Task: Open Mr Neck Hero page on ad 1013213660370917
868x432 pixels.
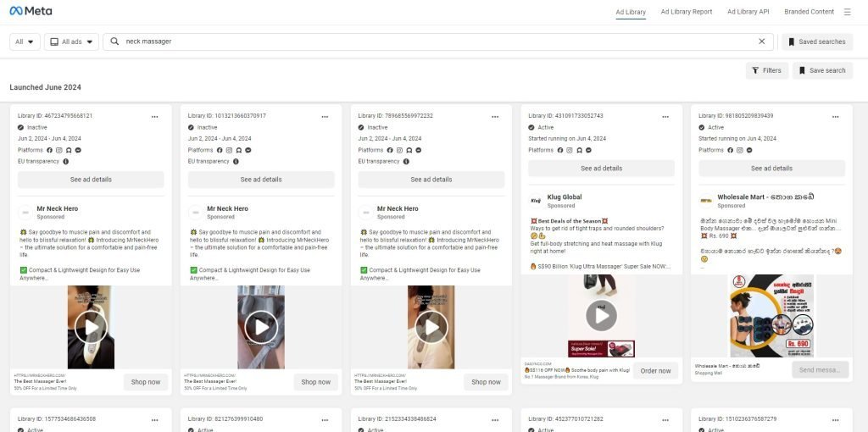Action: (x=227, y=208)
